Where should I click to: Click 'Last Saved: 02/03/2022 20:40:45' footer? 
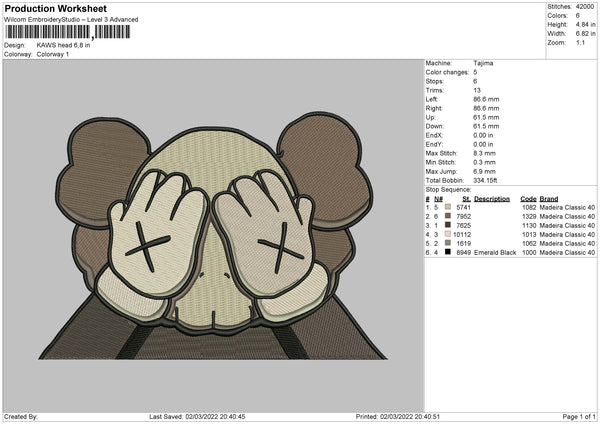(x=197, y=417)
